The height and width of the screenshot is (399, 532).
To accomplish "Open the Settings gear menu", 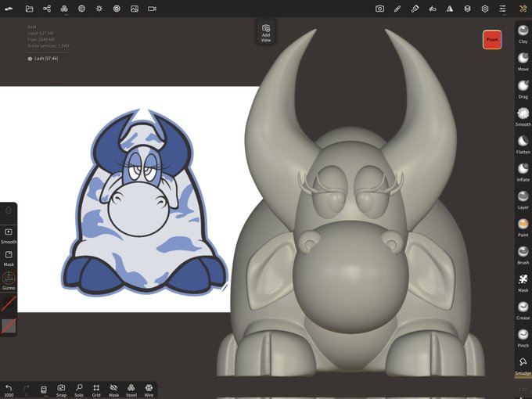I will click(x=485, y=9).
